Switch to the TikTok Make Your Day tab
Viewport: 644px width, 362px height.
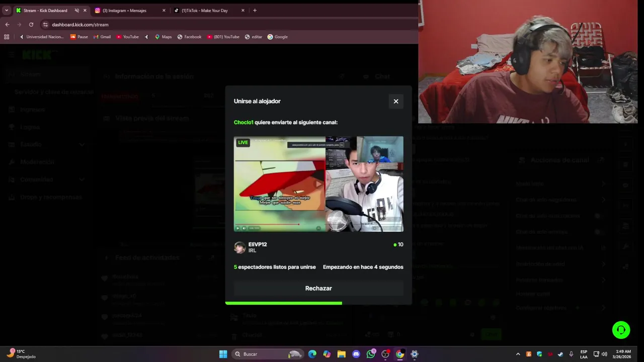click(x=205, y=10)
